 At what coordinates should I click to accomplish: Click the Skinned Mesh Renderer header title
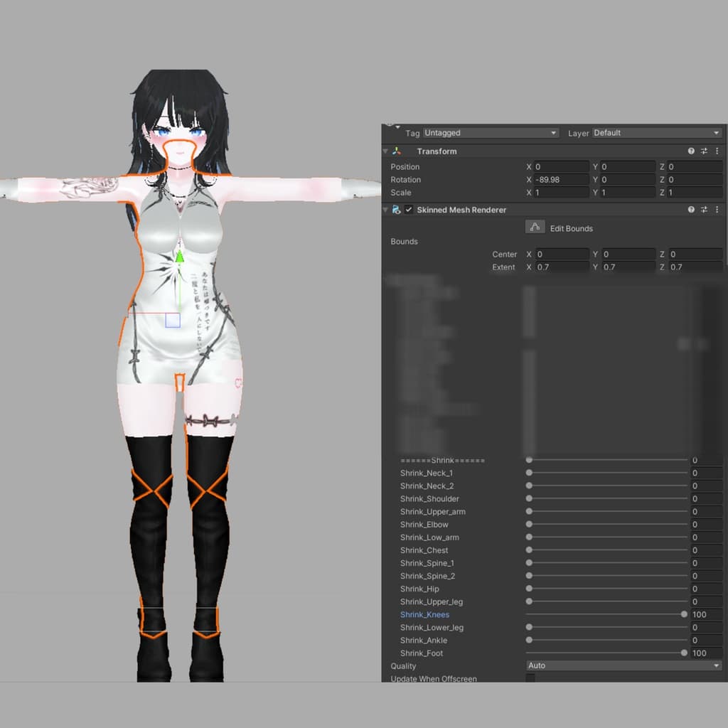pyautogui.click(x=461, y=210)
